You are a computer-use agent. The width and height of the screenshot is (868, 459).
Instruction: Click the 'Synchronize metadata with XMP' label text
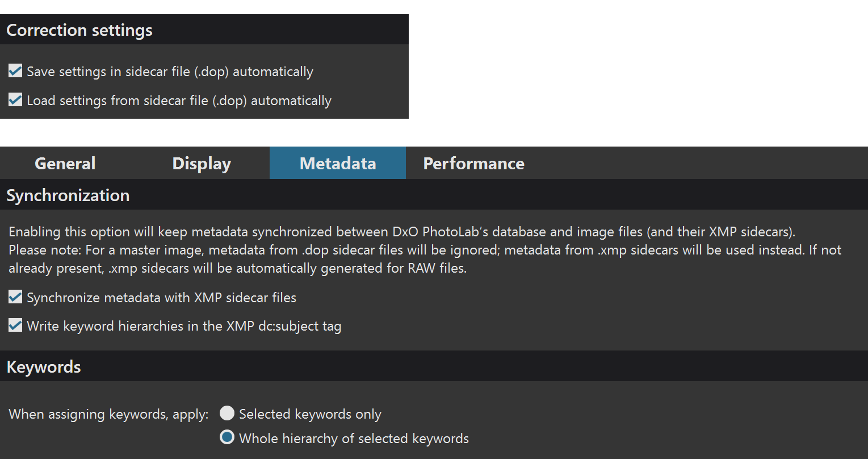click(x=161, y=298)
